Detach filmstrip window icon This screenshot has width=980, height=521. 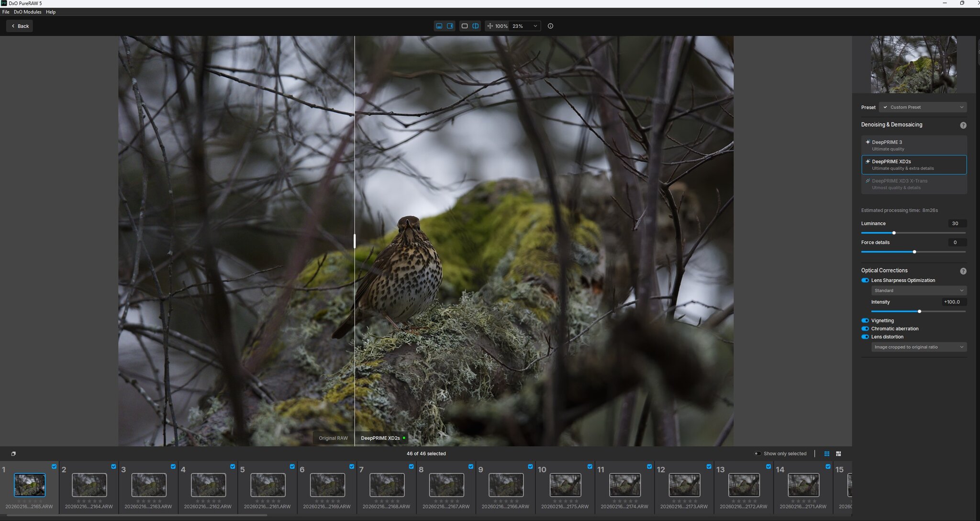click(13, 454)
